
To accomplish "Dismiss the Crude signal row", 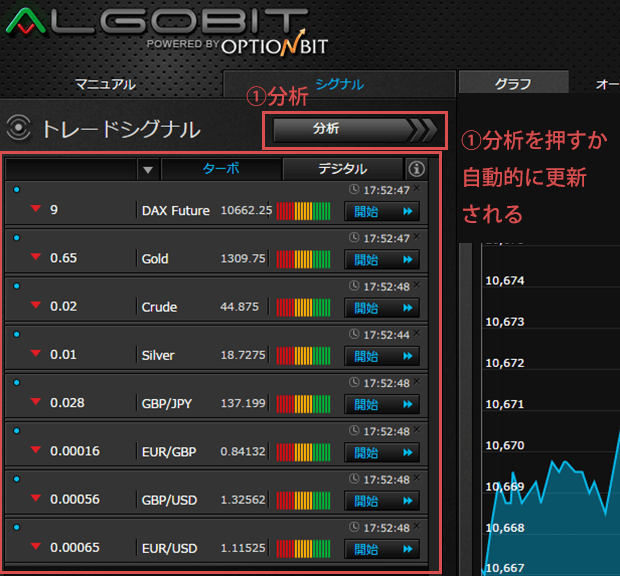I will tap(417, 285).
